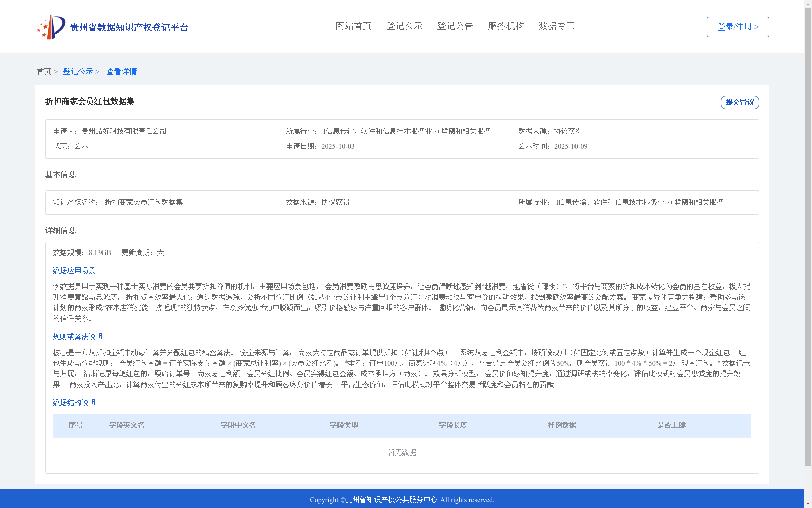
Task: Click the platform logo icon in the header
Action: click(51, 27)
